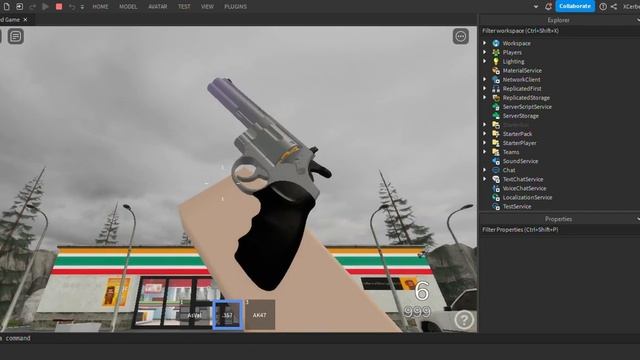Image resolution: width=640 pixels, height=360 pixels.
Task: Expand the Lighting tree node
Action: pos(484,61)
